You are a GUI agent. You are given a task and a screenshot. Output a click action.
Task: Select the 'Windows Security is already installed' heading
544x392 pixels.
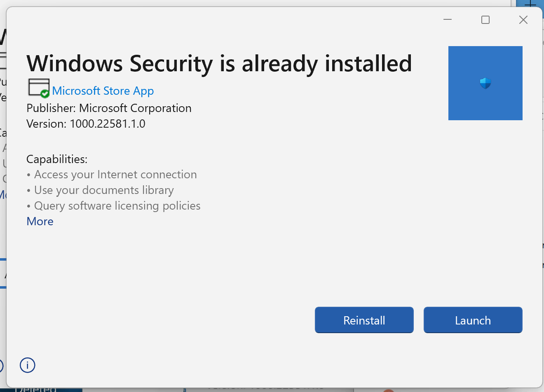(x=219, y=63)
